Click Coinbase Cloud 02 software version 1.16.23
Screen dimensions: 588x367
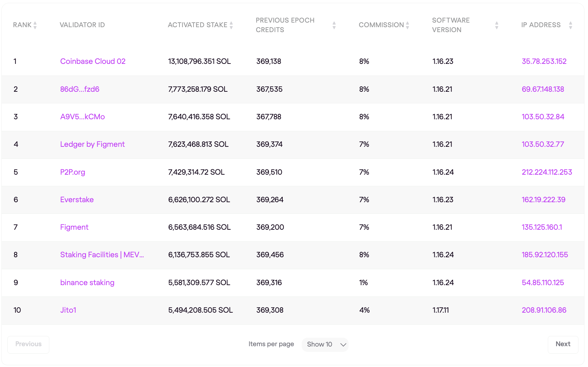(443, 61)
